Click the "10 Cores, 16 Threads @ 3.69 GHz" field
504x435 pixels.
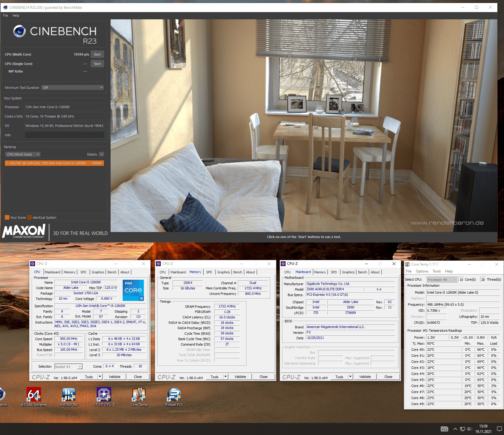point(64,116)
